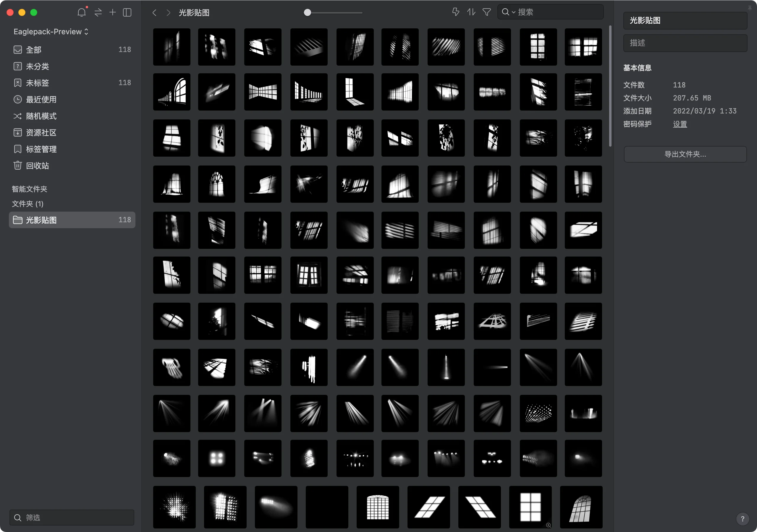Image resolution: width=757 pixels, height=532 pixels.
Task: Toggle the sidebar layout panel icon
Action: coord(127,12)
